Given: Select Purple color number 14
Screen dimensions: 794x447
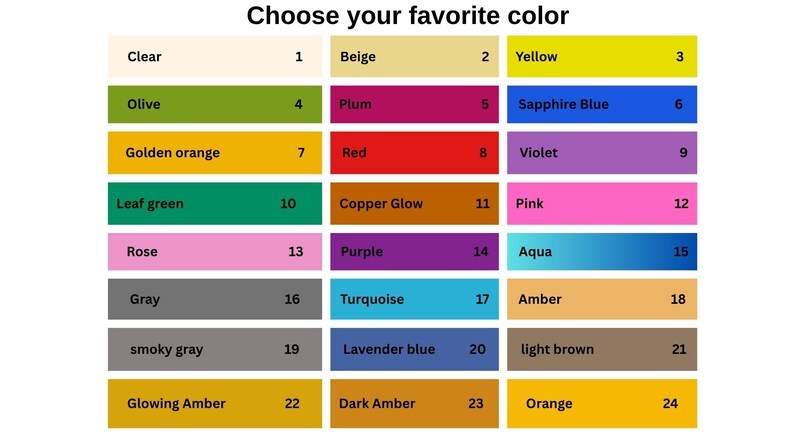Looking at the screenshot, I should coord(414,252).
